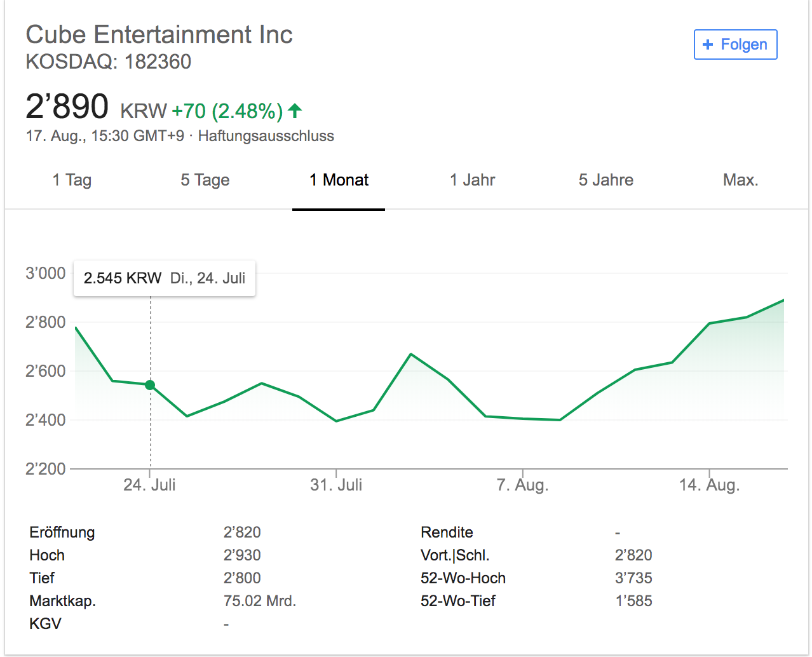Click the Marktkap. value 75.02 Mrd.
812x657 pixels.
pos(260,601)
